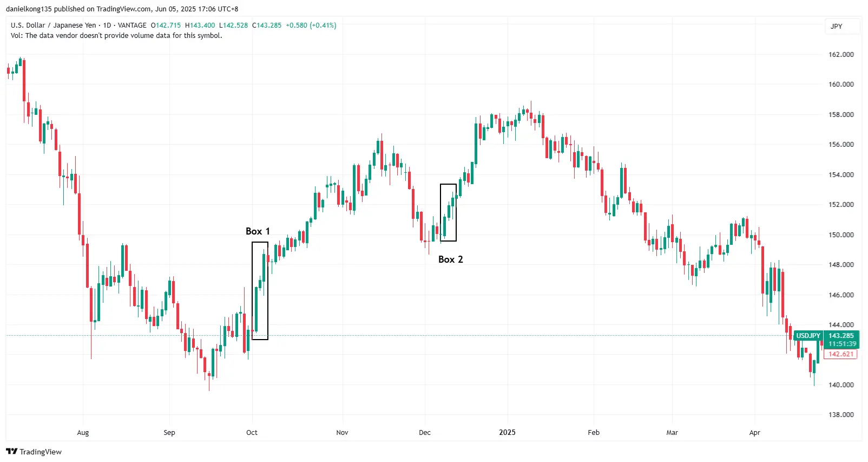Click the Oct marker on time axis

[252, 432]
